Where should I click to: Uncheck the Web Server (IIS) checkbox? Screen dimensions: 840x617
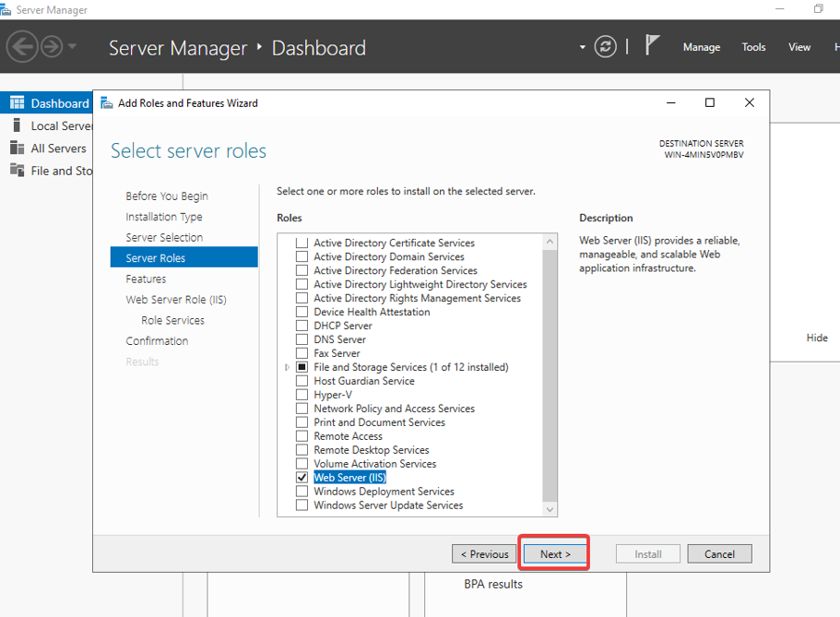[x=302, y=478]
